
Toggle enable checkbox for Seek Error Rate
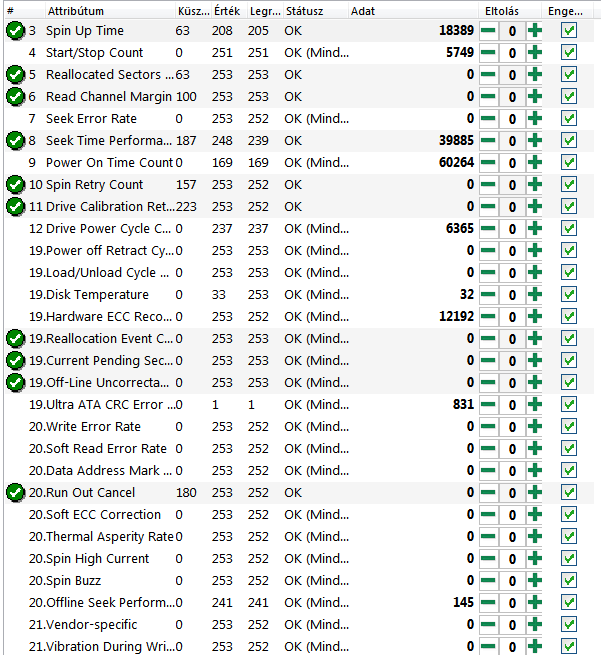[x=569, y=119]
